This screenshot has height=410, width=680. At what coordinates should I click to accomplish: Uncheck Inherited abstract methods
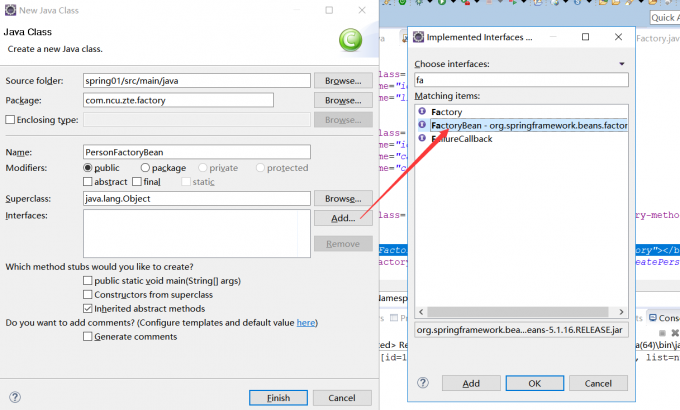88,309
